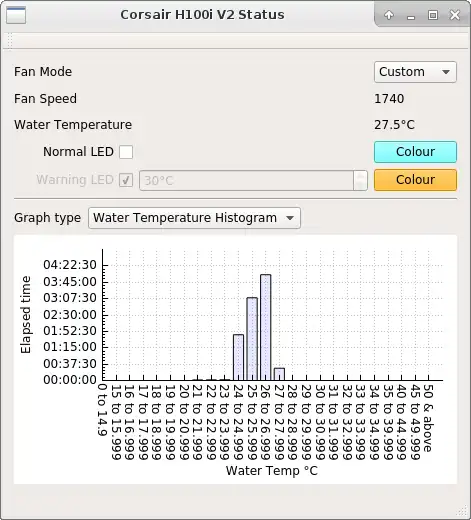The height and width of the screenshot is (520, 471).
Task: Click the short histogram bar for 27 to 27.999
Action: pyautogui.click(x=279, y=374)
